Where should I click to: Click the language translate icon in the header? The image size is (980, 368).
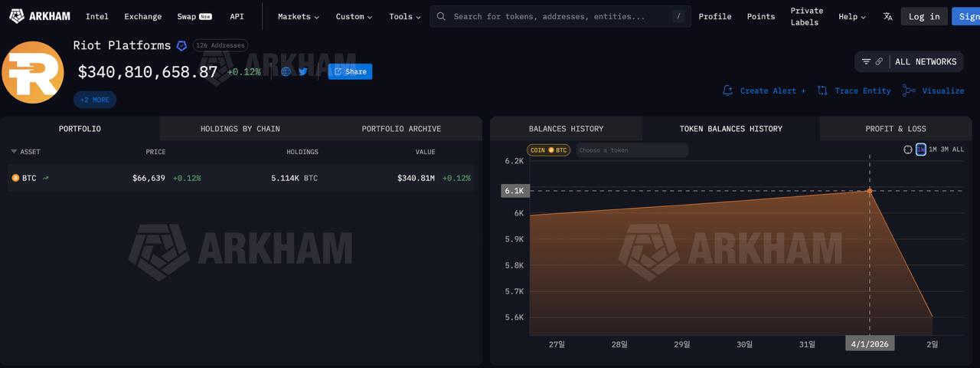point(887,16)
